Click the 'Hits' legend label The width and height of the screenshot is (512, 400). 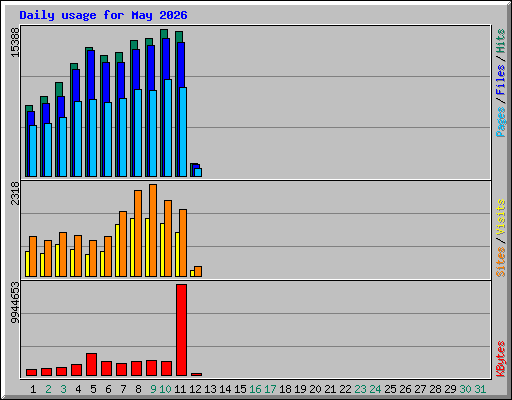click(x=501, y=41)
